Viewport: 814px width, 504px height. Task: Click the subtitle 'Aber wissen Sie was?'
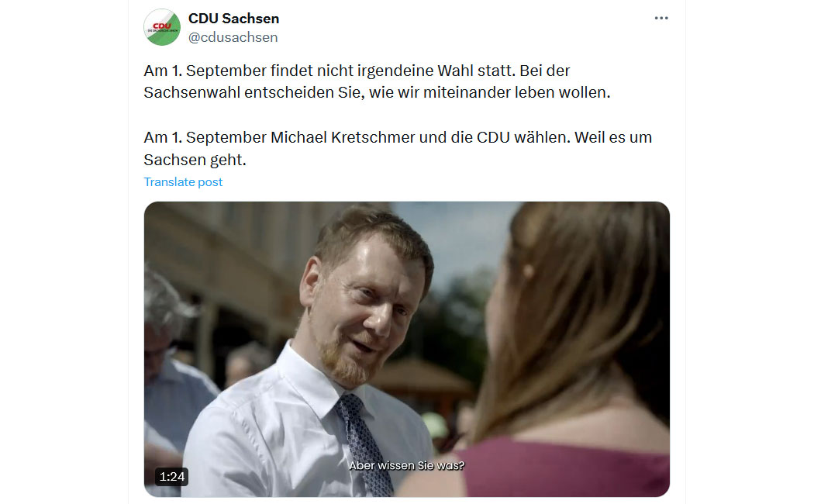coord(406,465)
